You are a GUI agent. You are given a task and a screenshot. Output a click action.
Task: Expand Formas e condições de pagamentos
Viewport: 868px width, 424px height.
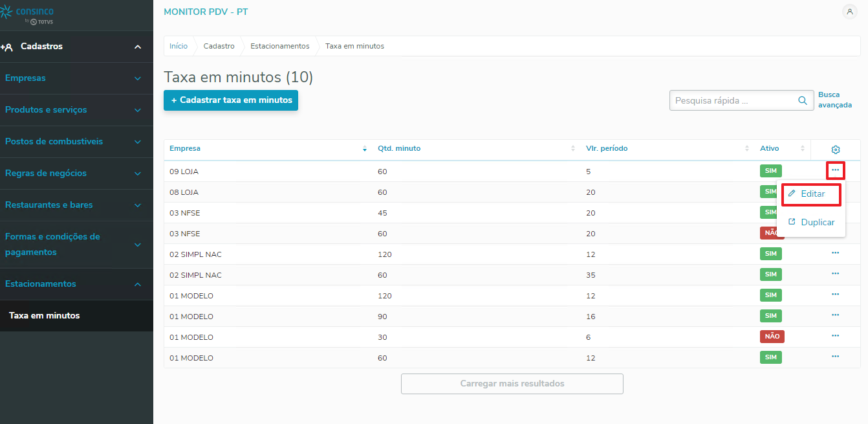tap(76, 245)
